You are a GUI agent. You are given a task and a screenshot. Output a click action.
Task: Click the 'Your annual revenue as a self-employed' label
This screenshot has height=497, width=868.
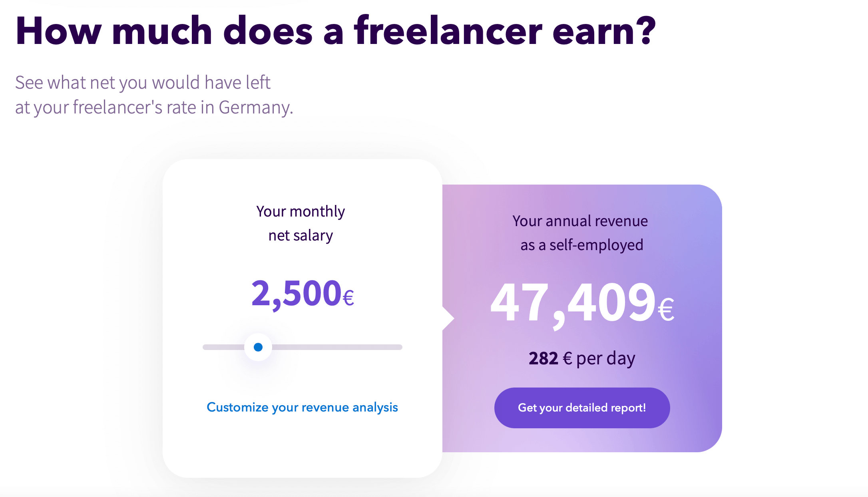tap(580, 233)
